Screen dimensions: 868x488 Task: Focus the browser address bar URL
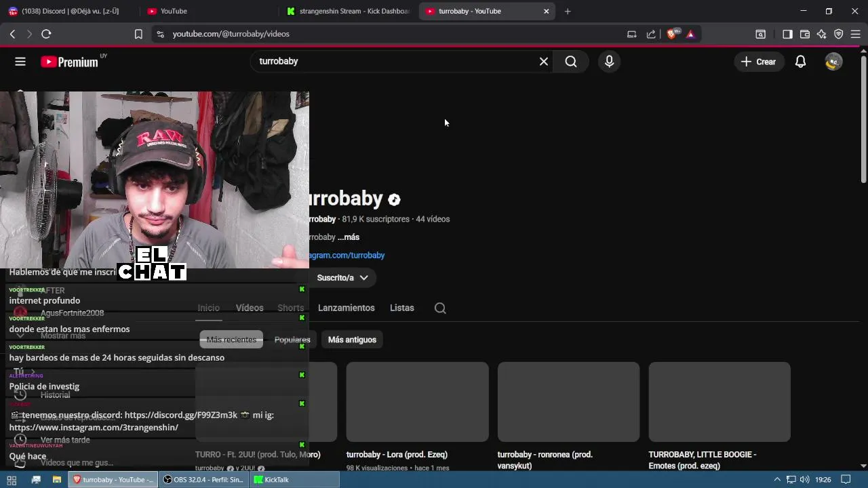point(231,34)
